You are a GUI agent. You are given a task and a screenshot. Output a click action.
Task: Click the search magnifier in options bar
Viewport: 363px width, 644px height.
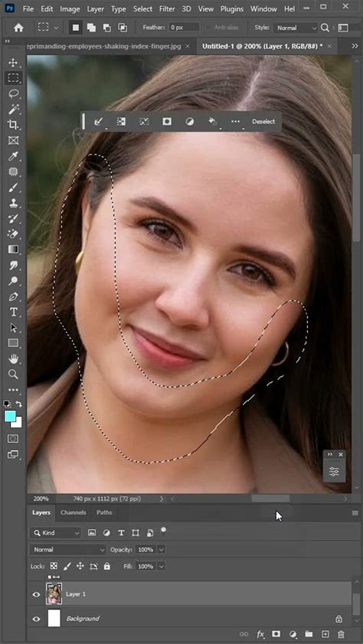[325, 28]
